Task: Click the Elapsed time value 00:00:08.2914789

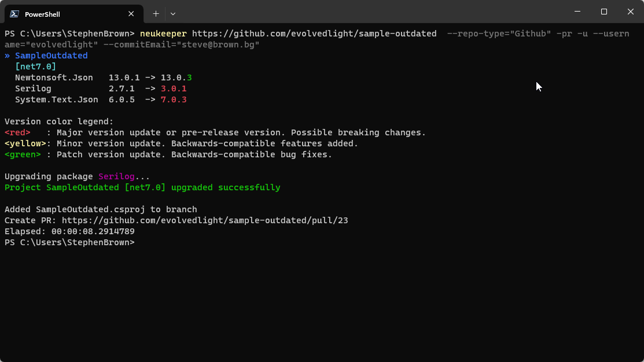Action: 93,231
